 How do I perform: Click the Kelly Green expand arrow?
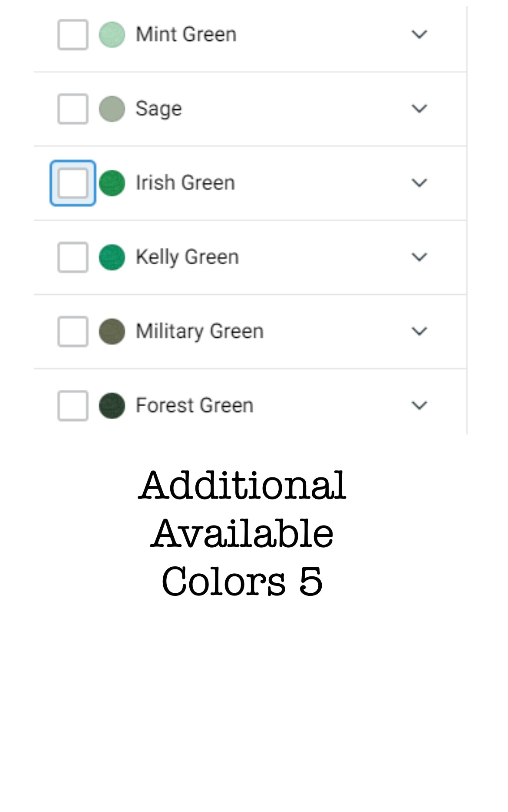point(419,257)
